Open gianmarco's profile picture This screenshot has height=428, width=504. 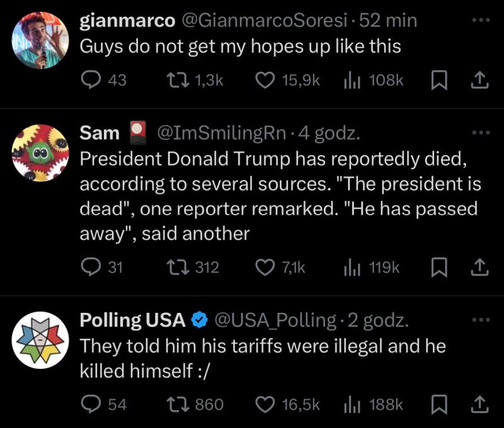tap(40, 40)
